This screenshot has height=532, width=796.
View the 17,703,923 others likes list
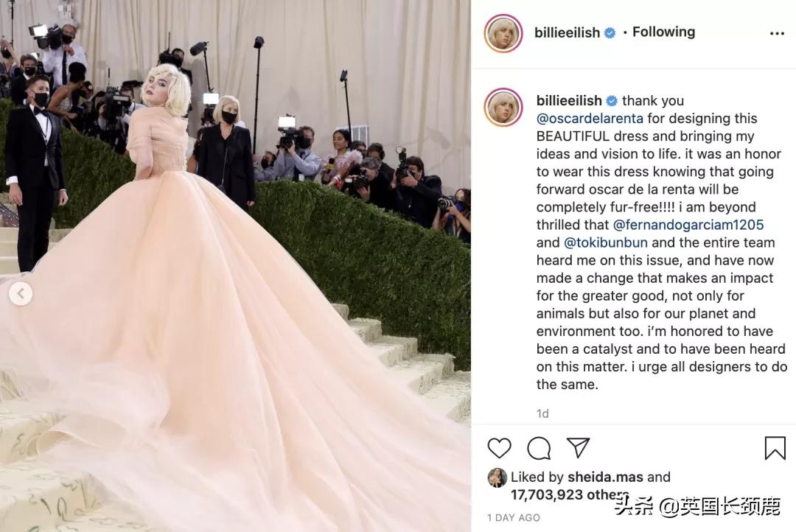pos(569,495)
